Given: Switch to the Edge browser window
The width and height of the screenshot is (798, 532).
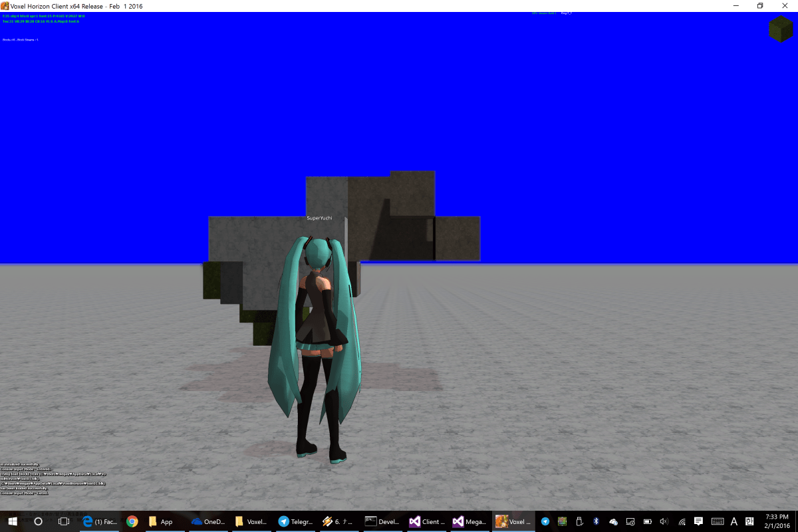Looking at the screenshot, I should [100, 521].
